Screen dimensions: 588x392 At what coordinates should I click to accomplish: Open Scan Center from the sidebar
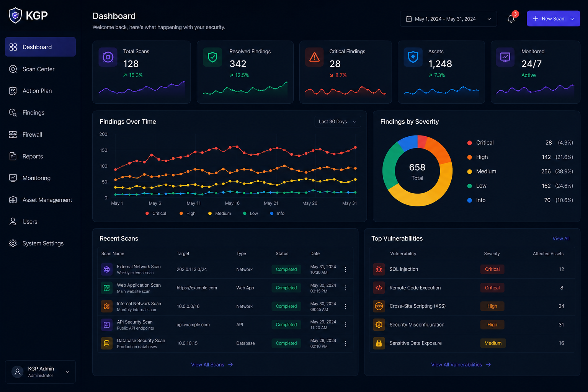(40, 69)
